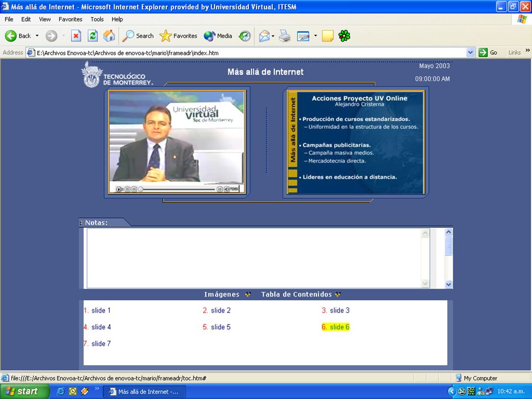Open the Back button history dropdown arrow
This screenshot has height=399, width=532.
[37, 35]
